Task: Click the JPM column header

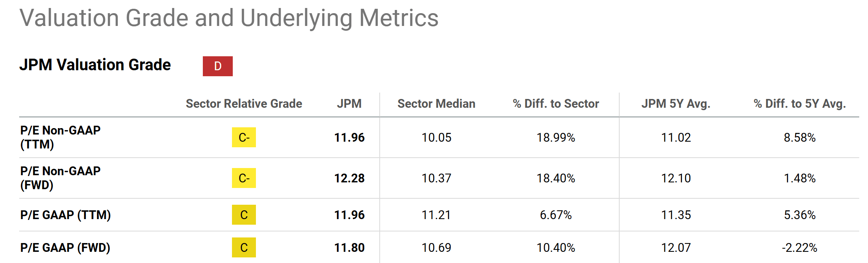Action: tap(349, 104)
